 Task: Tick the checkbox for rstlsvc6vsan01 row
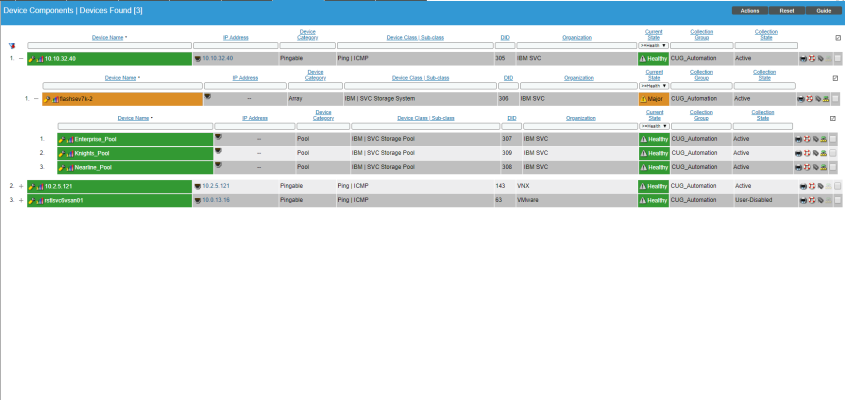tap(837, 201)
